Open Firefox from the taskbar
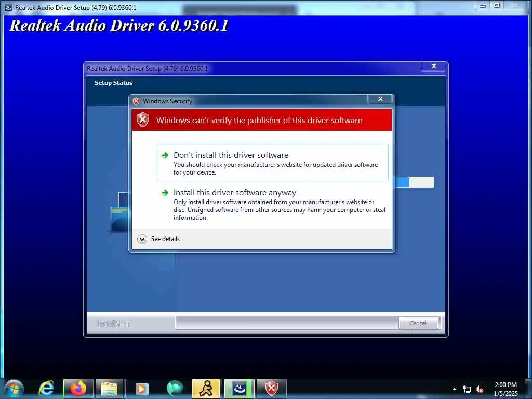Screen dimensions: 532x399 (78, 389)
